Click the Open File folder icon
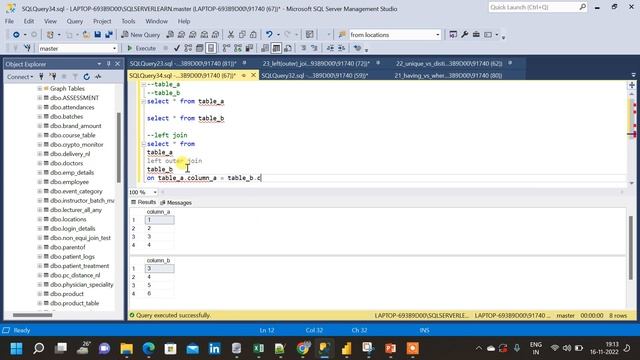 [86, 35]
